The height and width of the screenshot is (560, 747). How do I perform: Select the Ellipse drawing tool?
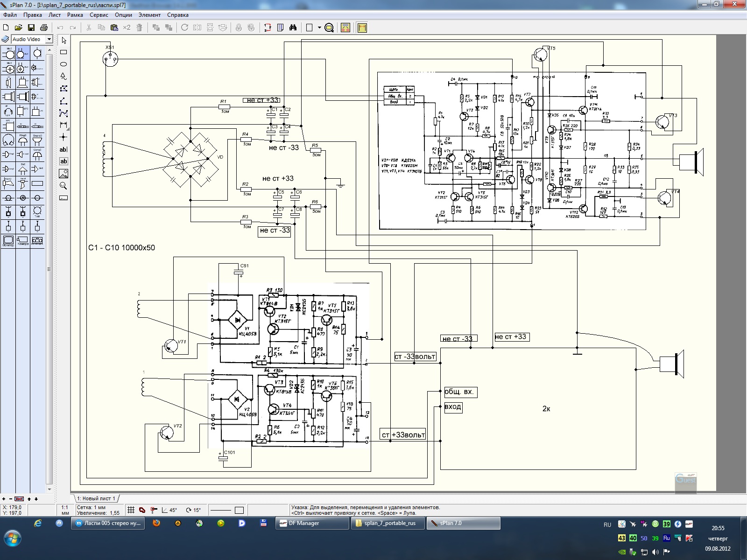(x=64, y=64)
